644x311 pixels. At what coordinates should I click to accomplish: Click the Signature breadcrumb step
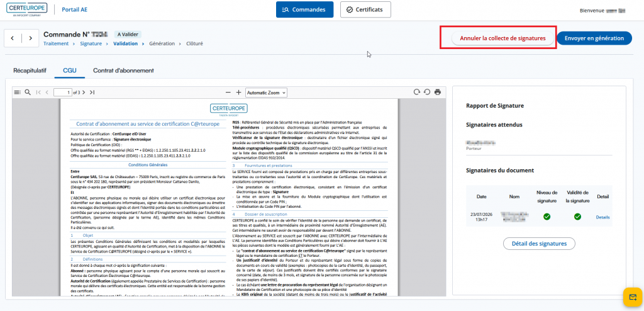click(91, 43)
